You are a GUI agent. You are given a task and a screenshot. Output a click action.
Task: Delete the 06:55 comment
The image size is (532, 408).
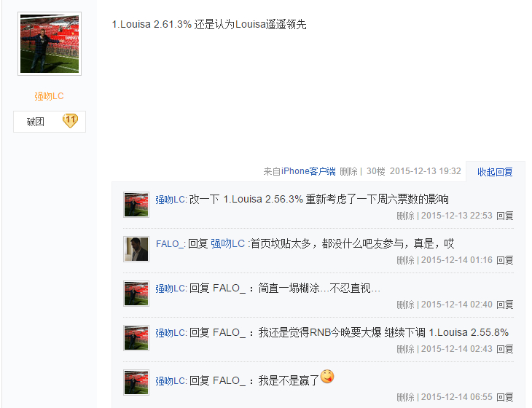point(405,397)
